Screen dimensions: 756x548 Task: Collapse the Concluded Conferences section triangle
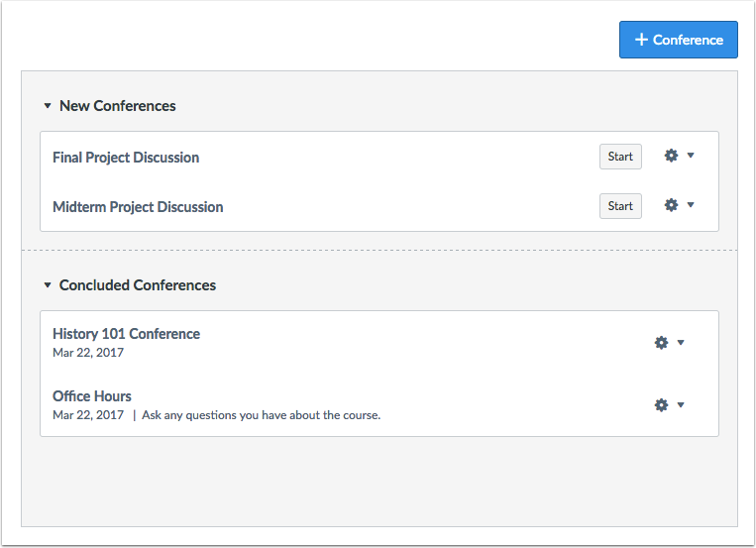47,285
